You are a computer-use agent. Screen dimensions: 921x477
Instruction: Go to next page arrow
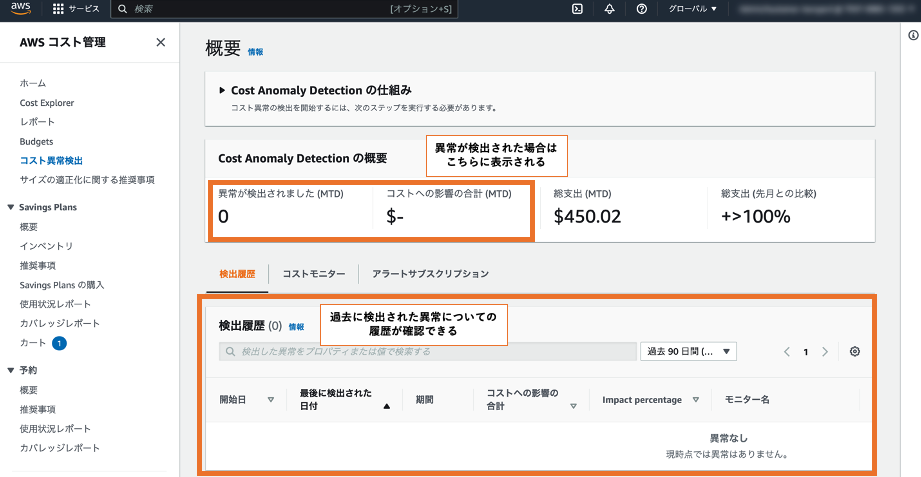coord(825,352)
